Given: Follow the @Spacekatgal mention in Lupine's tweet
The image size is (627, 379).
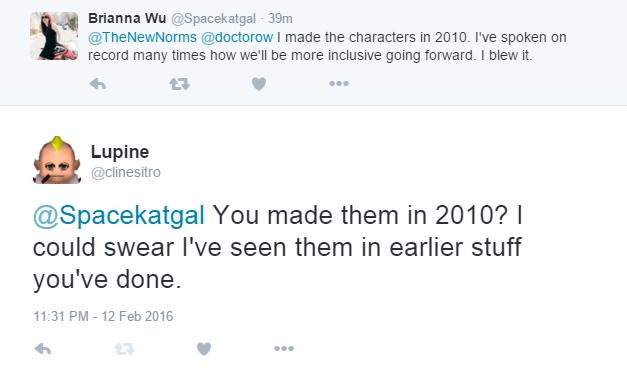Looking at the screenshot, I should [119, 215].
